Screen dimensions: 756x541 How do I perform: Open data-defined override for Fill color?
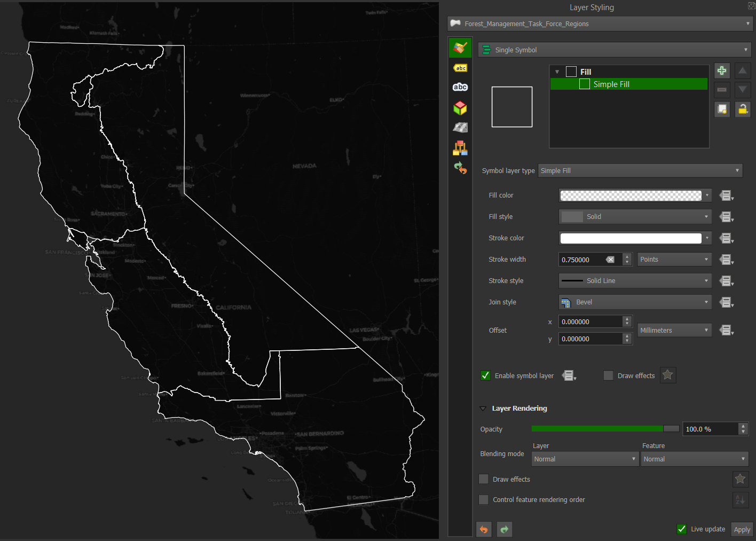[726, 195]
